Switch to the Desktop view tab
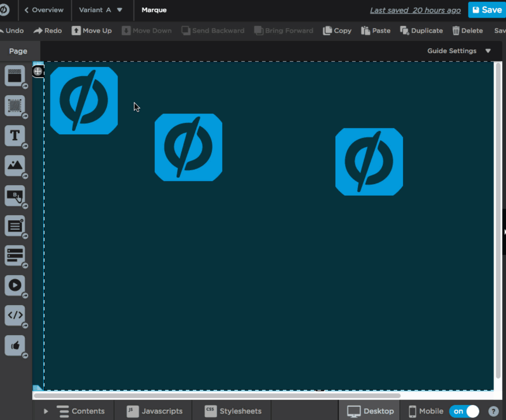This screenshot has width=506, height=420. [370, 411]
